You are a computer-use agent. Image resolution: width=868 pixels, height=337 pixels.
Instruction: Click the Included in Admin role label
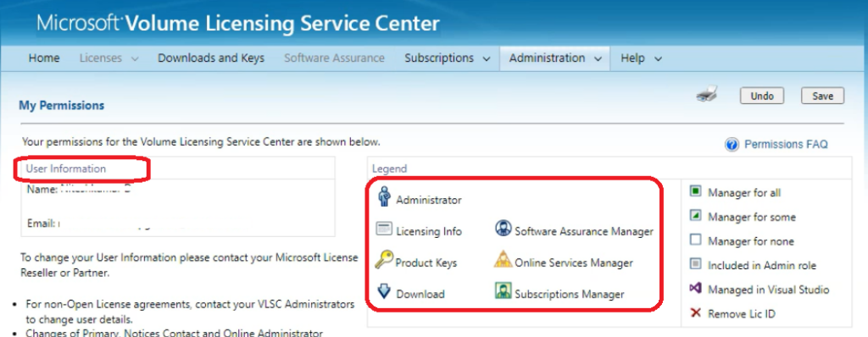click(x=762, y=266)
